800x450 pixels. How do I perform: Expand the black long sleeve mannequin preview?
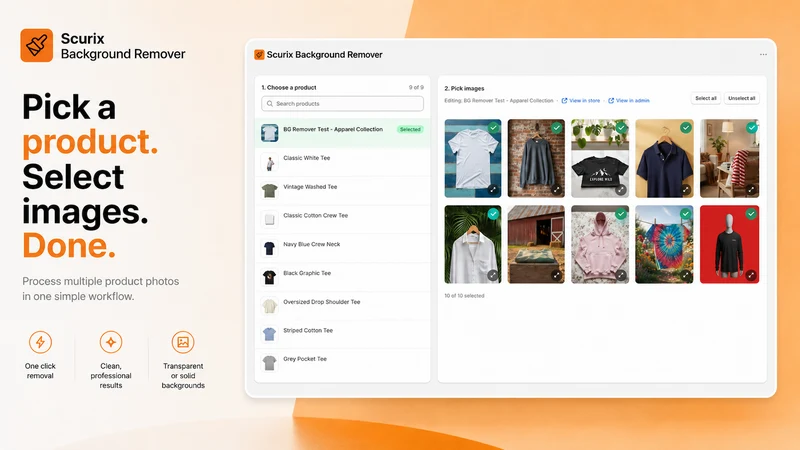[x=751, y=275]
